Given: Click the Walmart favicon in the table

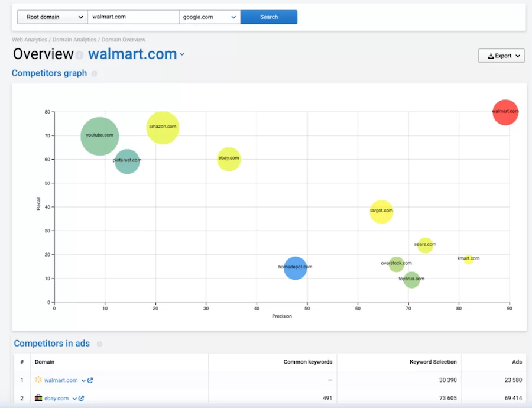Looking at the screenshot, I should click(x=38, y=380).
